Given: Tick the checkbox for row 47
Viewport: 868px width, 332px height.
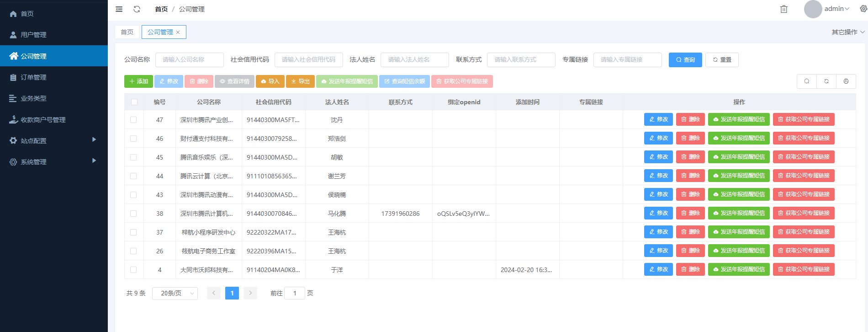Looking at the screenshot, I should click(133, 120).
